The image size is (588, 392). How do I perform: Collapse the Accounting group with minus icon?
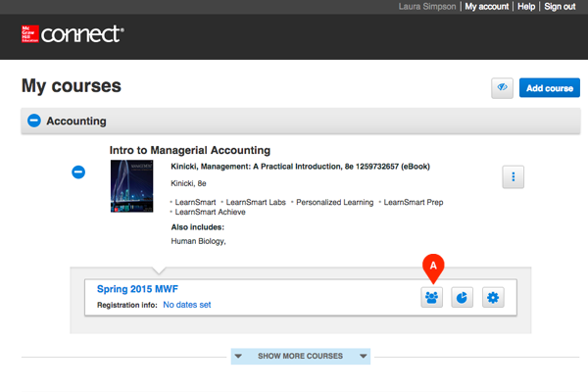34,122
